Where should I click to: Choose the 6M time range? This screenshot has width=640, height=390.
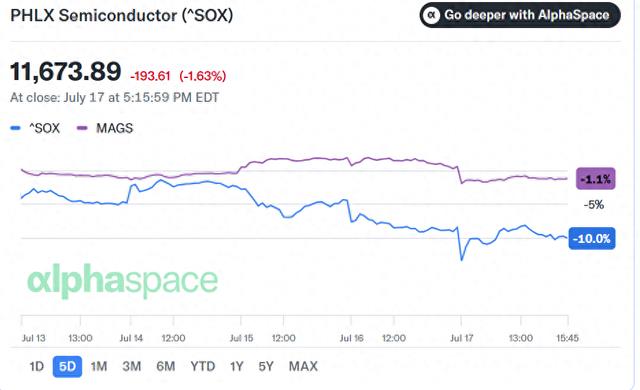165,366
